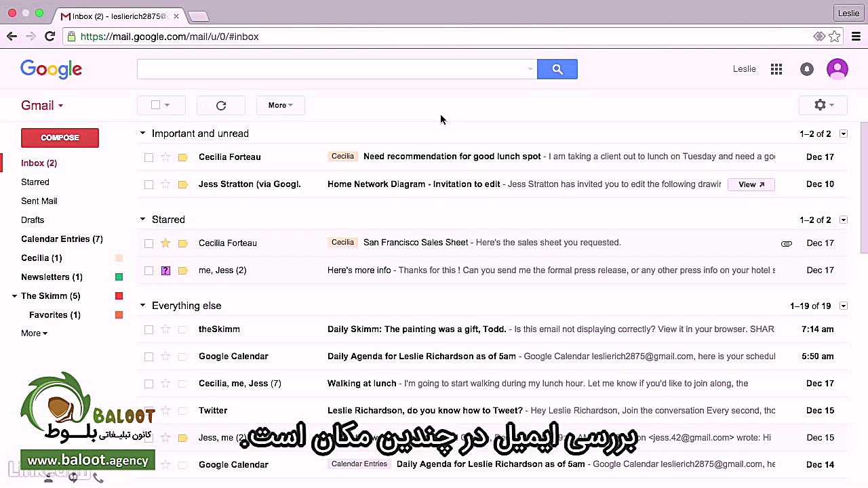Click the profile avatar picture
This screenshot has height=488, width=868.
pyautogui.click(x=837, y=68)
